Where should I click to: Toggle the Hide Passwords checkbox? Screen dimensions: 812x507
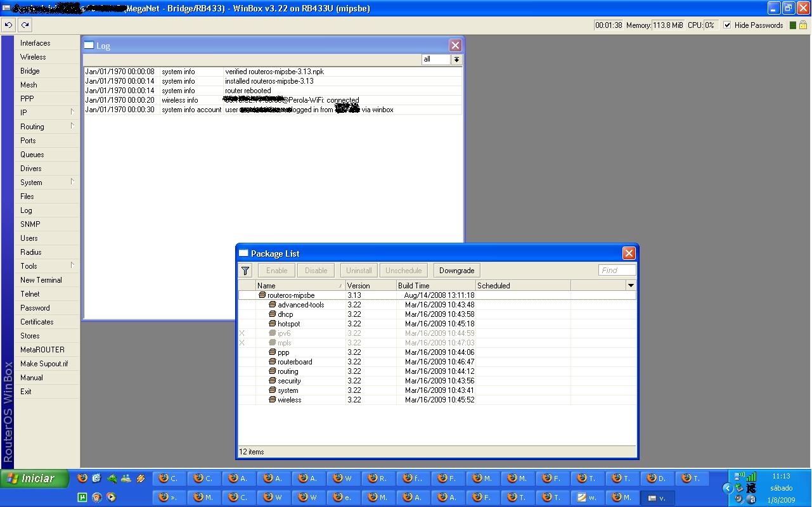pyautogui.click(x=727, y=25)
